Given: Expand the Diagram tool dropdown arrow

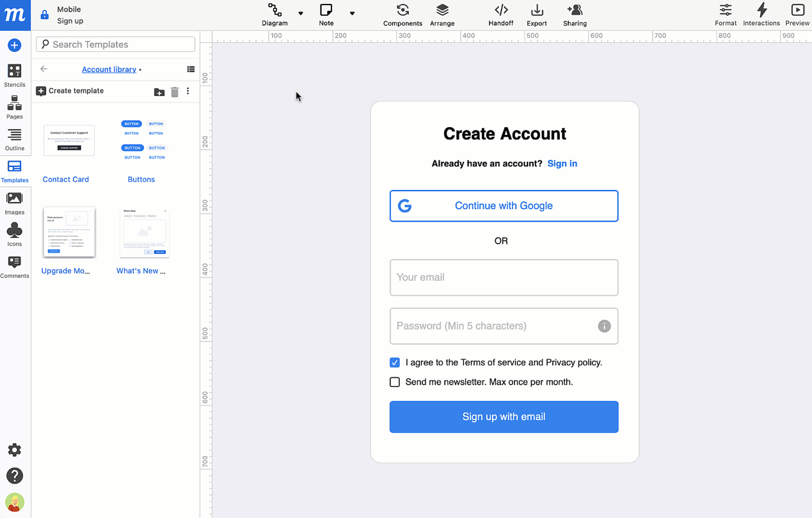Looking at the screenshot, I should pos(301,14).
